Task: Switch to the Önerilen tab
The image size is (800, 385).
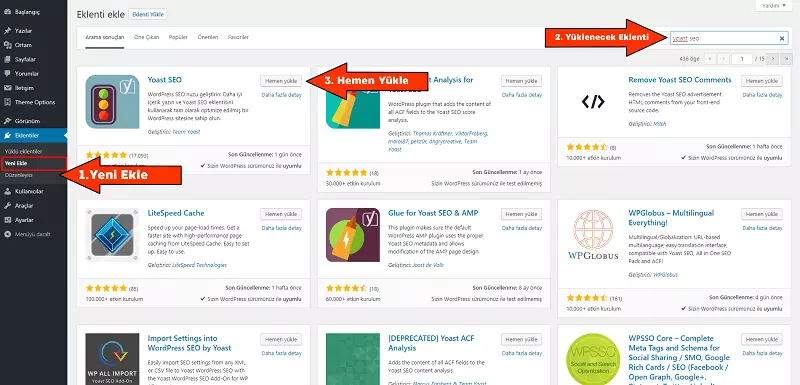Action: [208, 38]
